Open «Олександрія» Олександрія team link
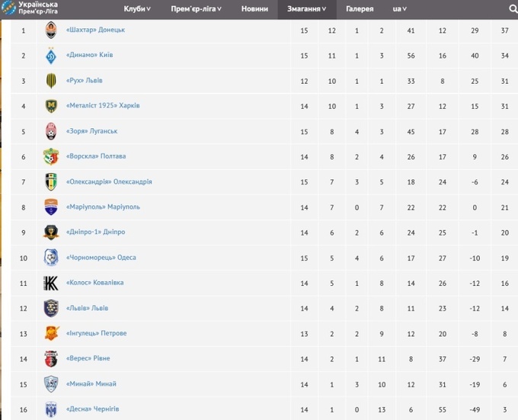The image size is (518, 420). (109, 182)
